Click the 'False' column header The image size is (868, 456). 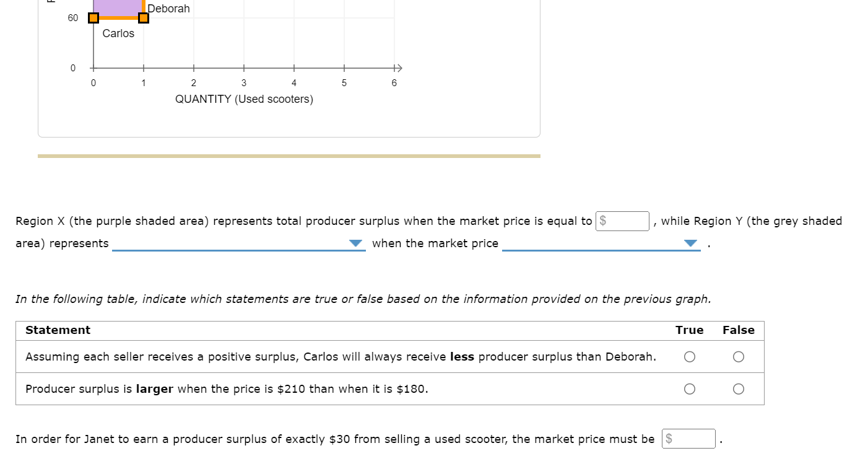[739, 330]
